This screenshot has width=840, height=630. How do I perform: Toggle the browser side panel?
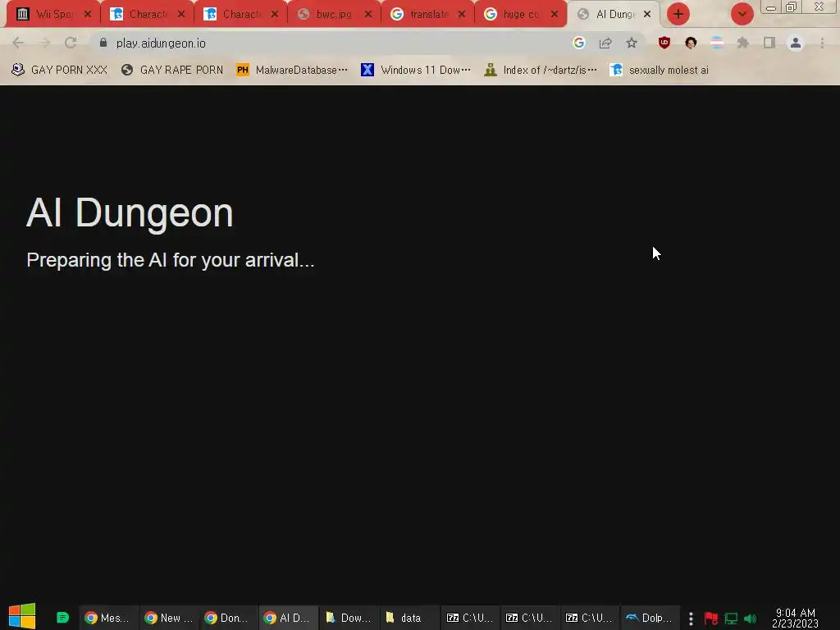click(x=769, y=43)
